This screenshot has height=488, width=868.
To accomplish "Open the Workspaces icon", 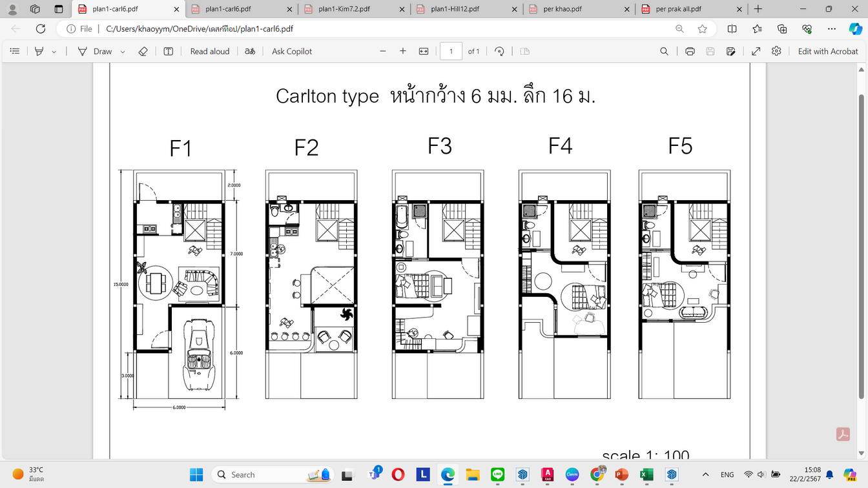I will pos(35,9).
